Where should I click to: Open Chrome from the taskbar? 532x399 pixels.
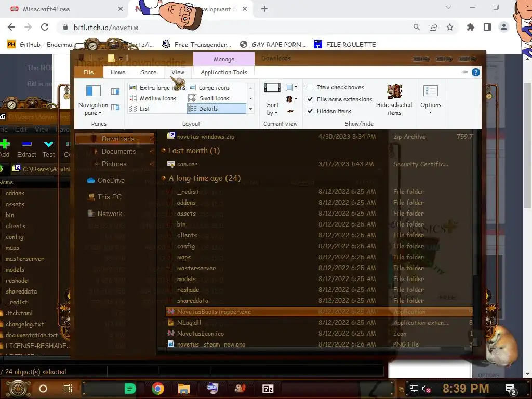158,389
